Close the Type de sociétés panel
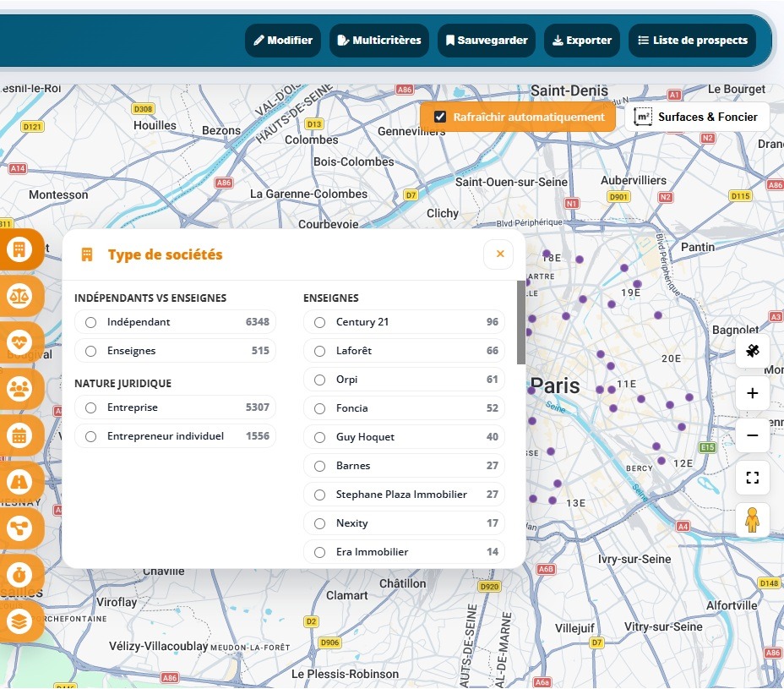Image resolution: width=784 pixels, height=689 pixels. click(499, 254)
